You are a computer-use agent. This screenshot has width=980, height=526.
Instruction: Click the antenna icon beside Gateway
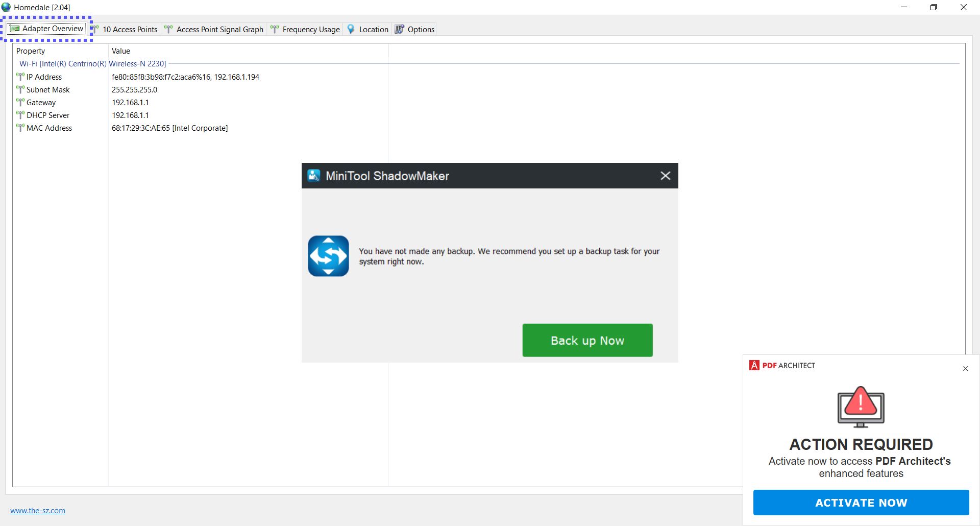(20, 102)
